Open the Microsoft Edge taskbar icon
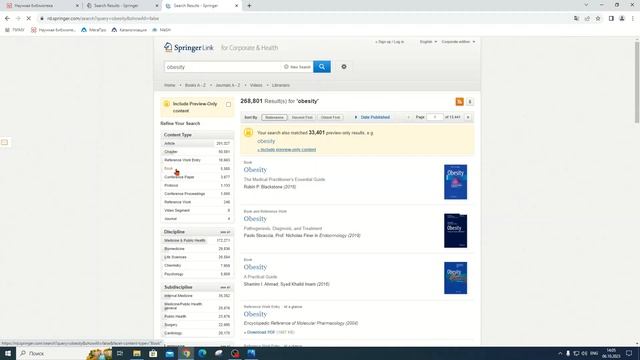Viewport: 640px width, 360px height. tap(202, 353)
